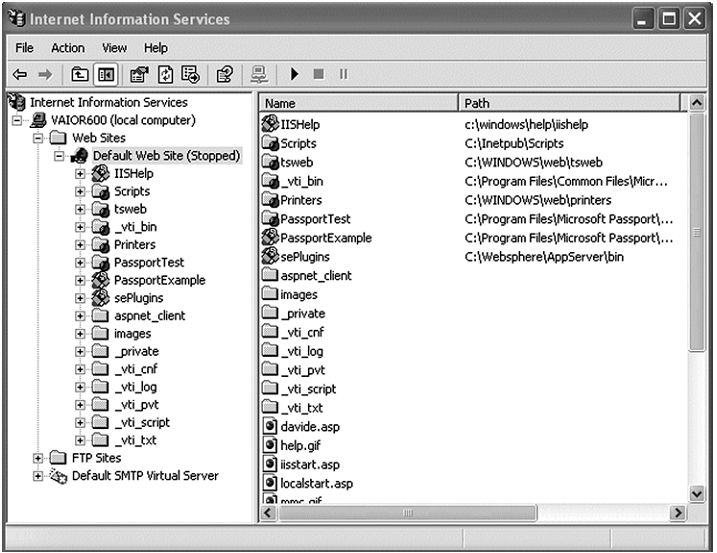Screen dimensions: 717x553
Task: Collapse the Web Sites tree node
Action: (38, 138)
